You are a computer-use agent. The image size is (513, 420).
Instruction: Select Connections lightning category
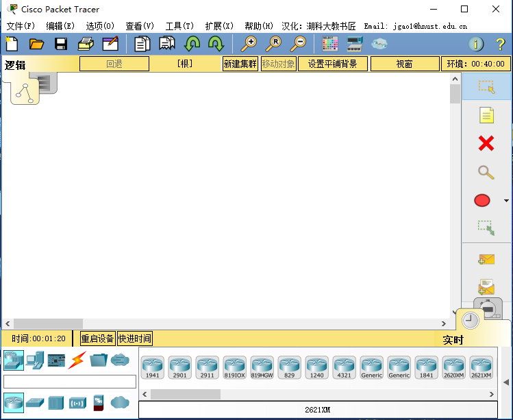pyautogui.click(x=77, y=360)
